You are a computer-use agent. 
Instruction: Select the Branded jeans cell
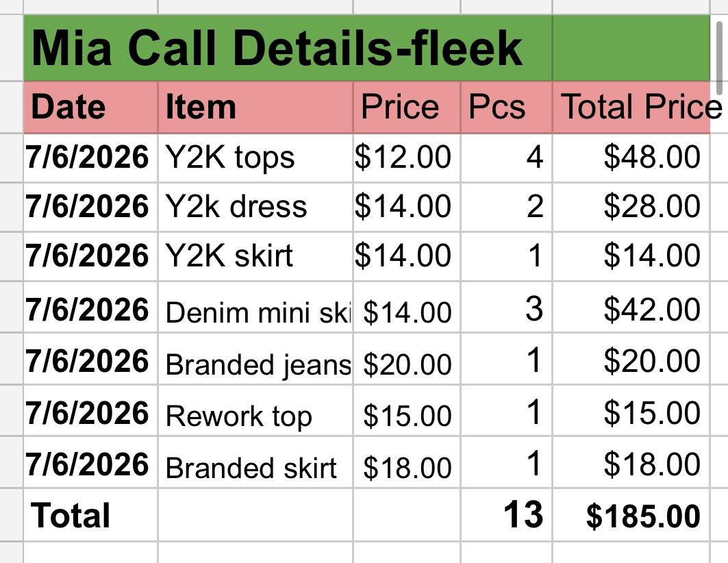[255, 359]
